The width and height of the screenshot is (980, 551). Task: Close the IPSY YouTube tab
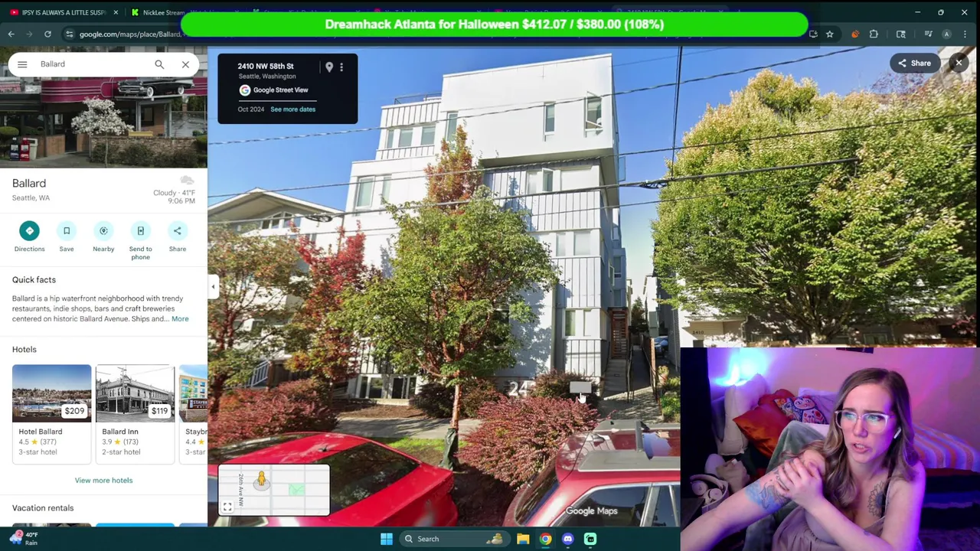(x=116, y=12)
